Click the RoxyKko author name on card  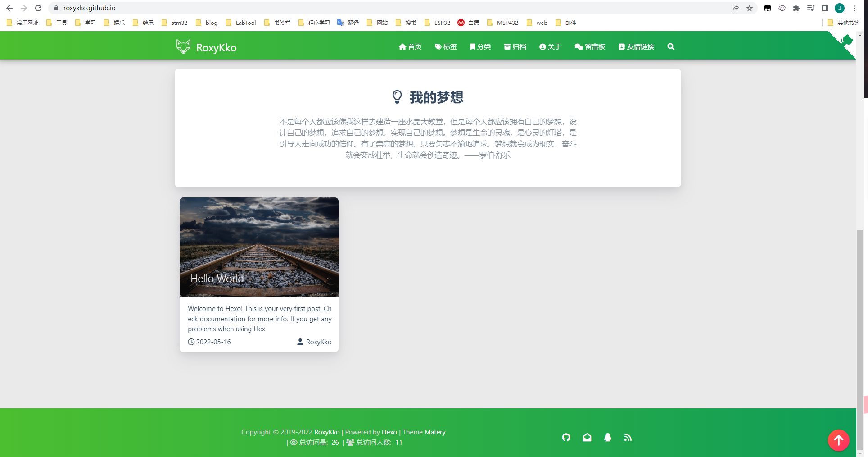click(318, 342)
